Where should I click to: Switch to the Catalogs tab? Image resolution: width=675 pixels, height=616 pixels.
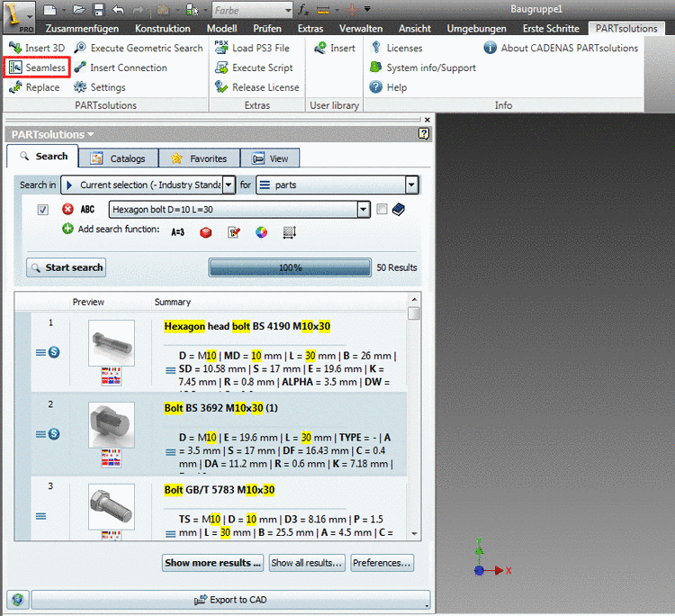[x=119, y=159]
